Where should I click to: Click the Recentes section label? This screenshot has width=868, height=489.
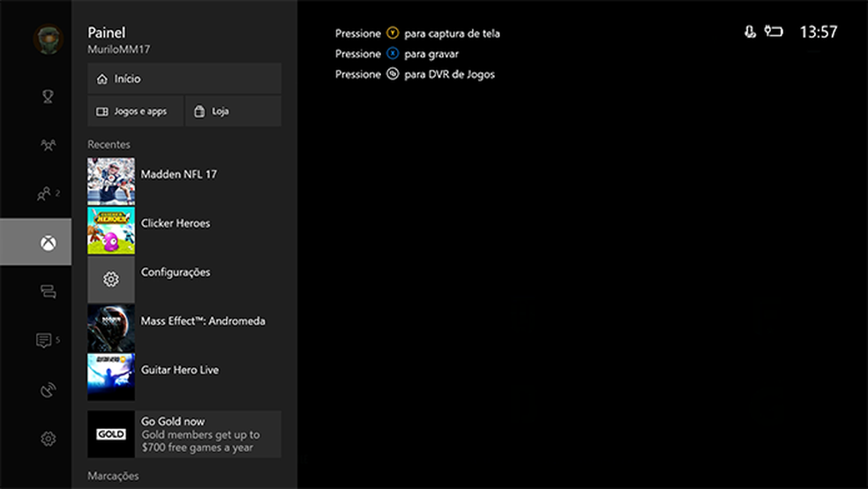[x=108, y=145]
